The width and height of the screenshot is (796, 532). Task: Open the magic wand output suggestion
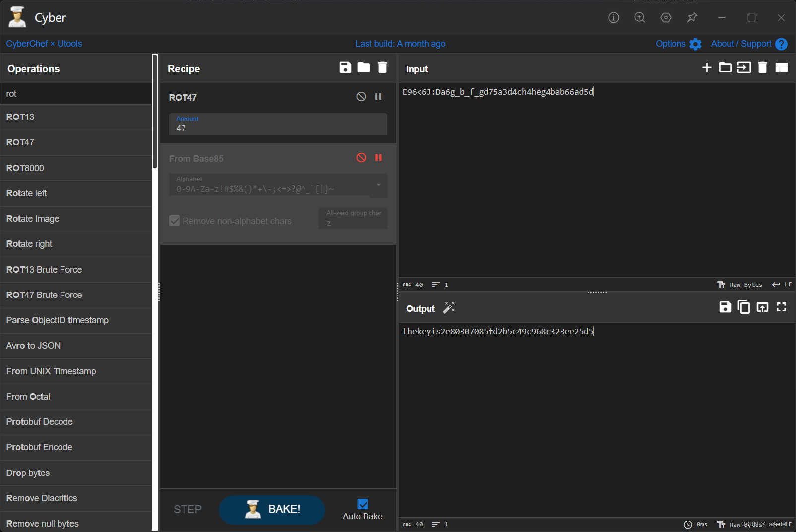(x=449, y=308)
